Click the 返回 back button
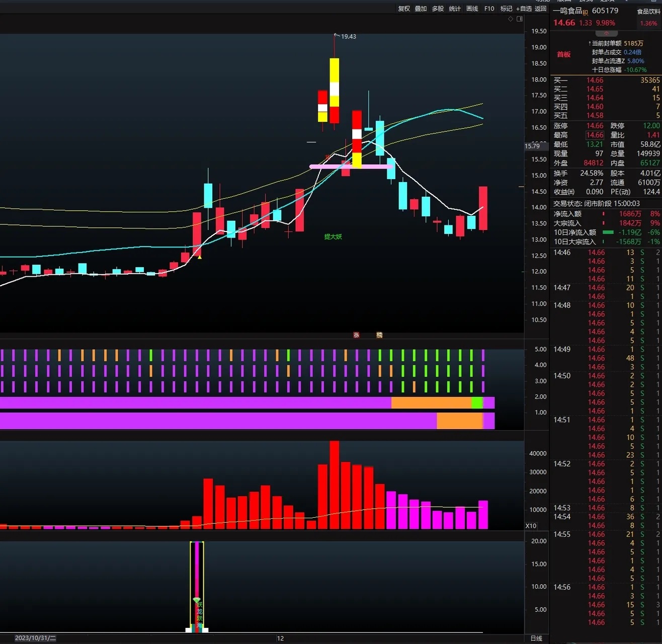The height and width of the screenshot is (644, 662). [540, 9]
